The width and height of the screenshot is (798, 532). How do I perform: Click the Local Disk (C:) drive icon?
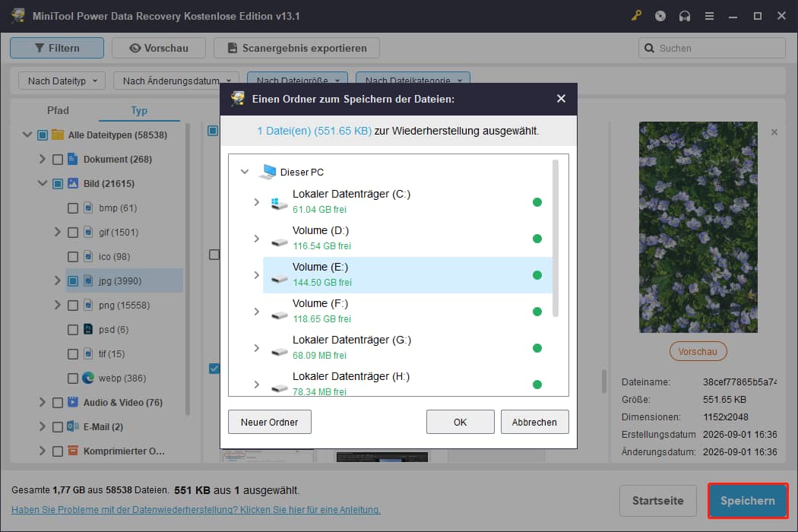pyautogui.click(x=279, y=203)
